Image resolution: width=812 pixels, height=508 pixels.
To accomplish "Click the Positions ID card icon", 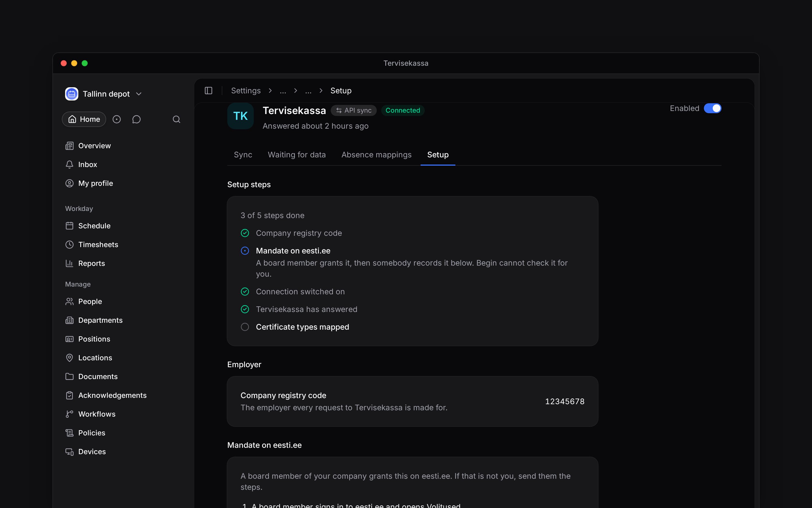I will (70, 339).
